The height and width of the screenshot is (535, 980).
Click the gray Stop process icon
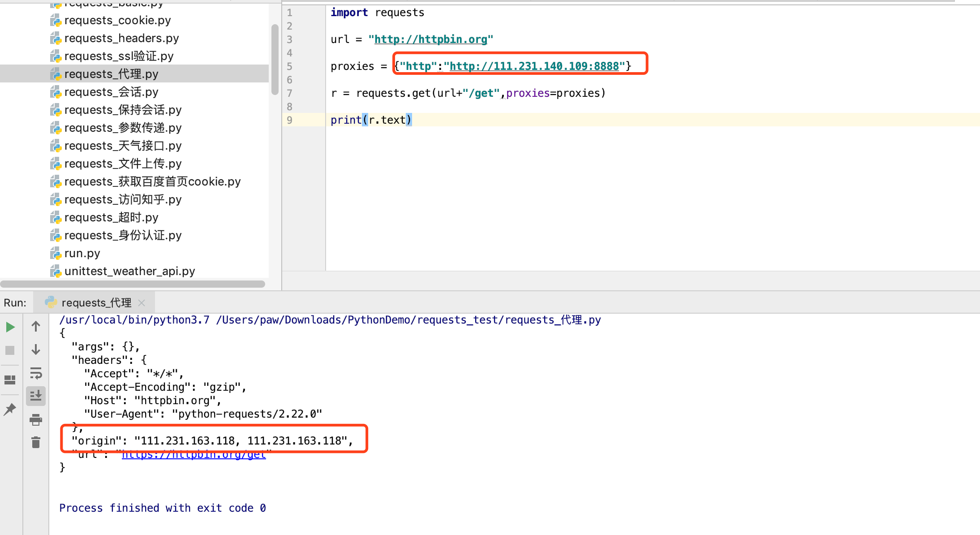click(10, 350)
